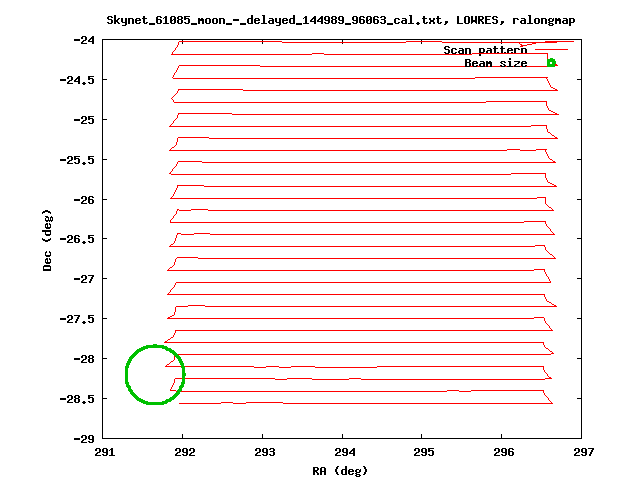Click the 296 tick label on RA axis

pyautogui.click(x=503, y=452)
